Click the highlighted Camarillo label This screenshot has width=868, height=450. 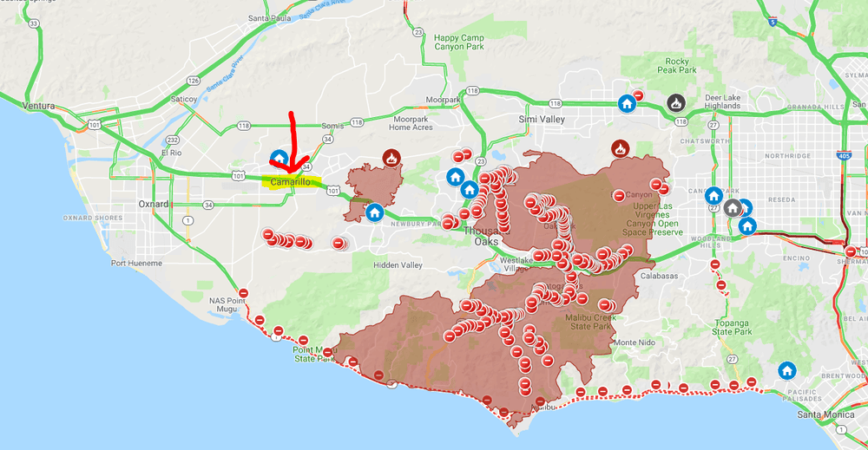(291, 182)
